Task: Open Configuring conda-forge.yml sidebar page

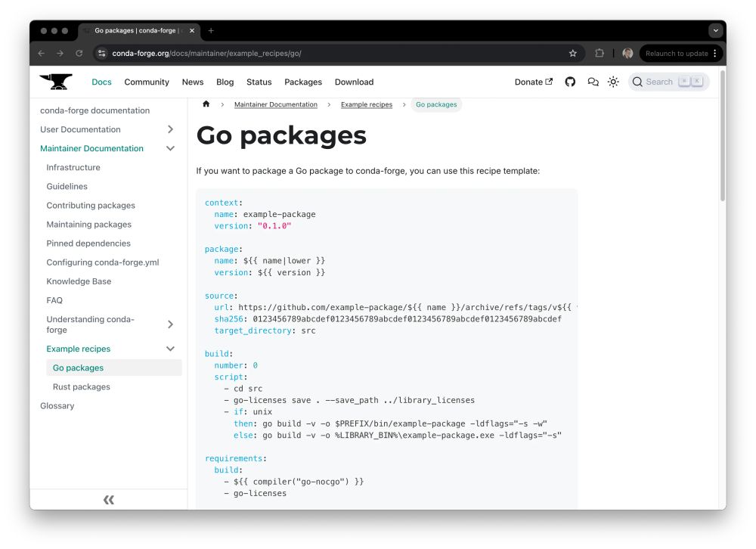Action: click(x=103, y=262)
